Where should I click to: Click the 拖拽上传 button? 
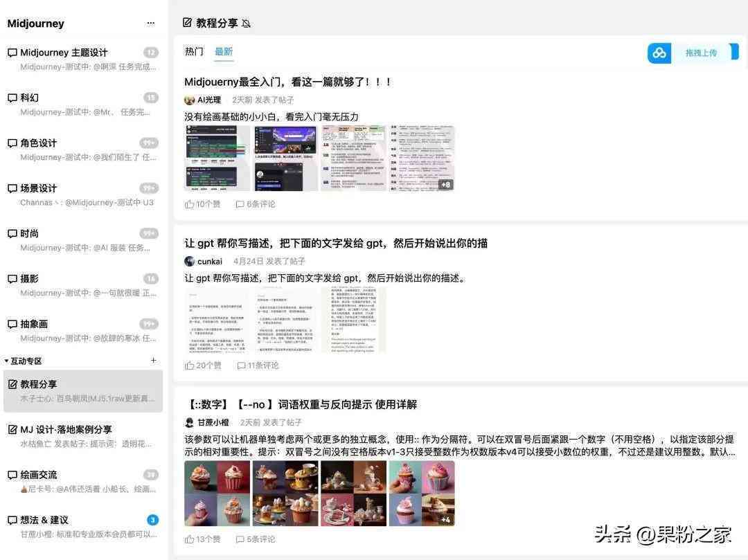[701, 53]
